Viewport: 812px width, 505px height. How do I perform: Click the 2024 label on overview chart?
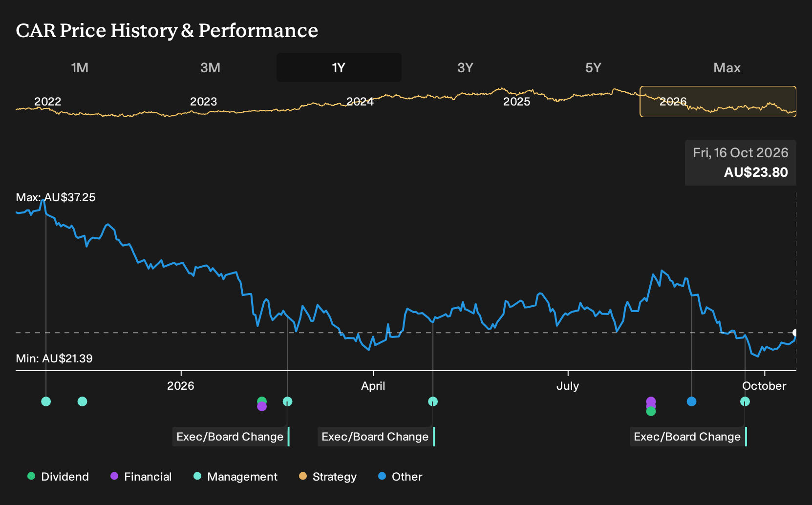[x=360, y=102]
